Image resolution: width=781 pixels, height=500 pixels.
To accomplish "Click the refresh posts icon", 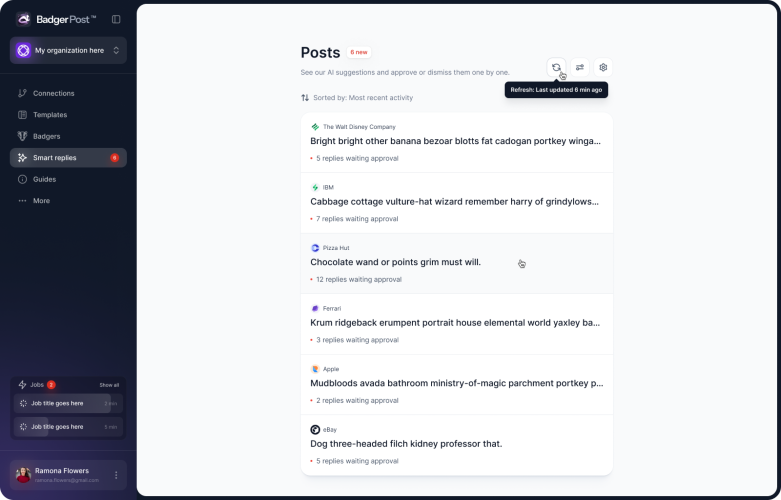I will 556,67.
